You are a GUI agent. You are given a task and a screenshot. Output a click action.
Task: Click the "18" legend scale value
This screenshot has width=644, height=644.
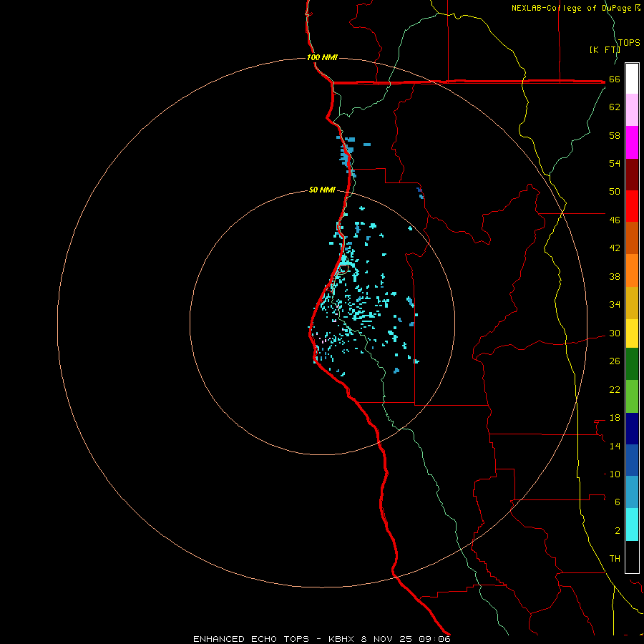coord(615,418)
